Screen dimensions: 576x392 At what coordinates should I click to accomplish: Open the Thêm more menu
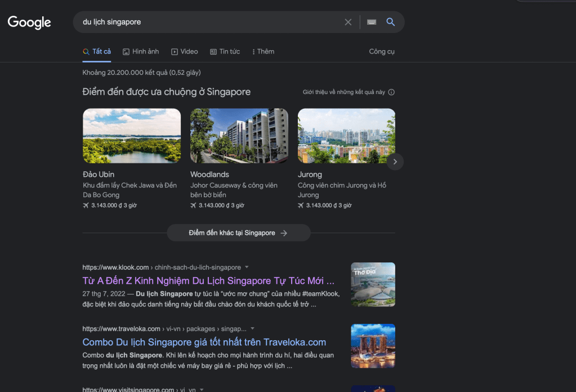263,51
